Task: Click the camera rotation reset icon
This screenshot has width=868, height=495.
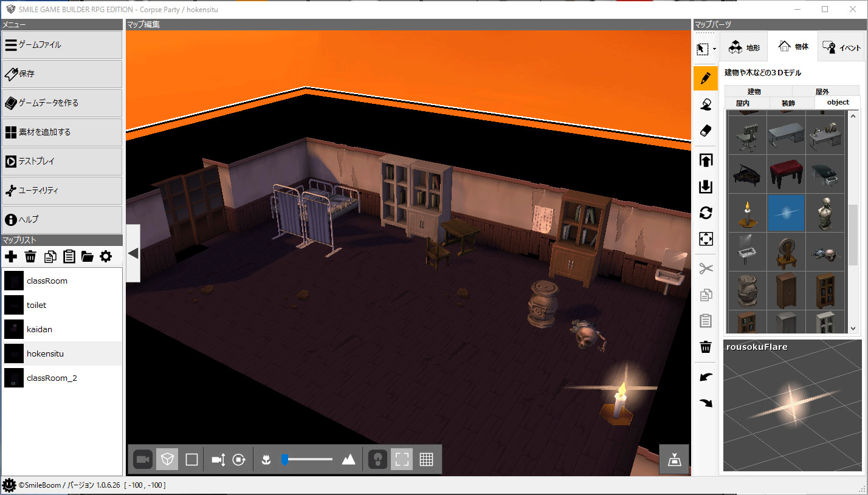Action: pyautogui.click(x=239, y=460)
